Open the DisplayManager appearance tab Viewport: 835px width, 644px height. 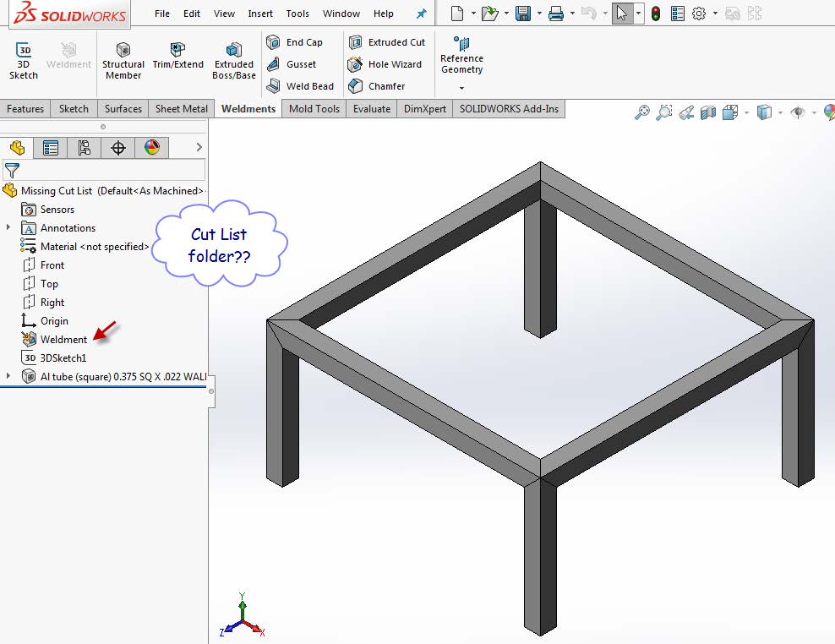click(152, 147)
